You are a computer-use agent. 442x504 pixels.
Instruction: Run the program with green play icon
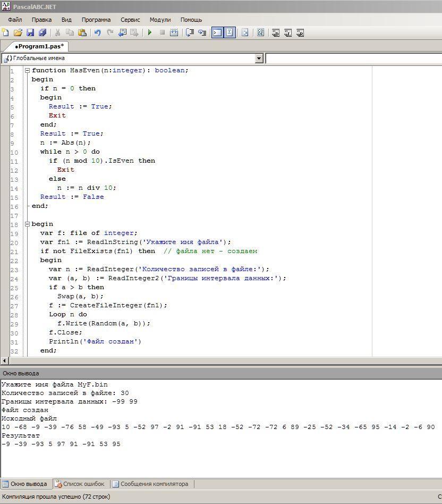coord(150,32)
